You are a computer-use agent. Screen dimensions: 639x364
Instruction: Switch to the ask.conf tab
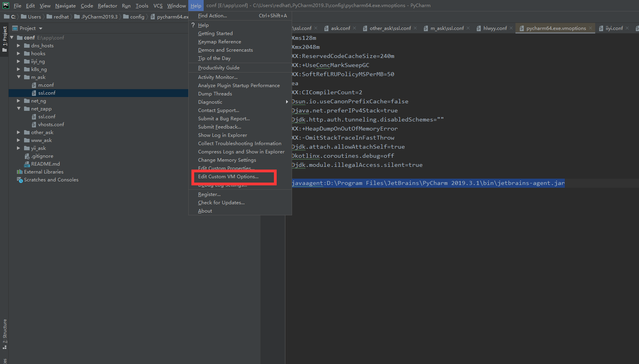click(x=340, y=28)
